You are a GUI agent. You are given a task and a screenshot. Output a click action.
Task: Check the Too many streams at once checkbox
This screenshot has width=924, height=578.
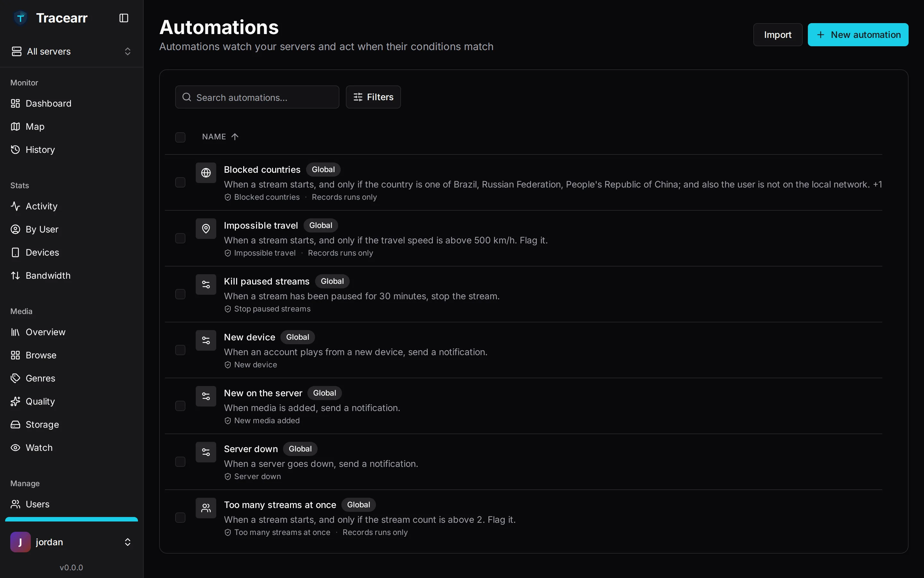[x=180, y=518]
